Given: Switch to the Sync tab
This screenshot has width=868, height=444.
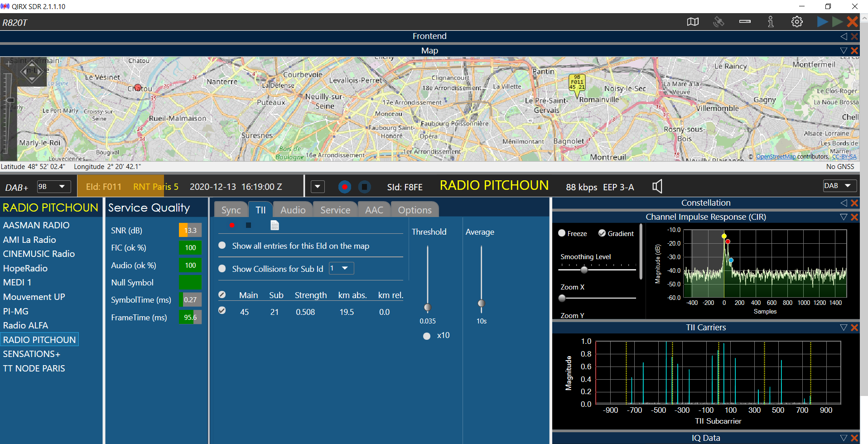Looking at the screenshot, I should tap(231, 210).
